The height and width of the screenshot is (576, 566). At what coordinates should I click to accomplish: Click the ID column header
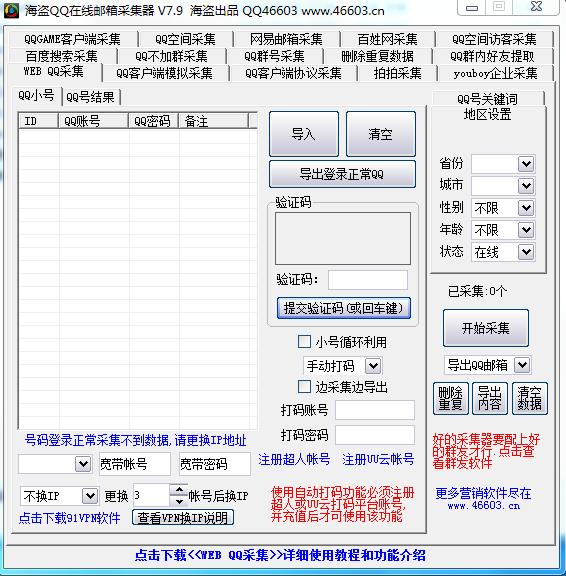click(x=39, y=121)
